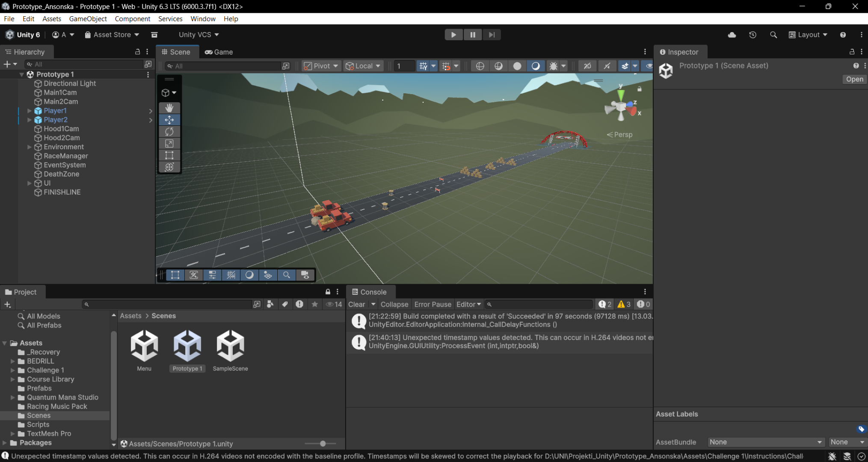868x462 pixels.
Task: Open the AssetBundle None dropdown
Action: (x=765, y=442)
